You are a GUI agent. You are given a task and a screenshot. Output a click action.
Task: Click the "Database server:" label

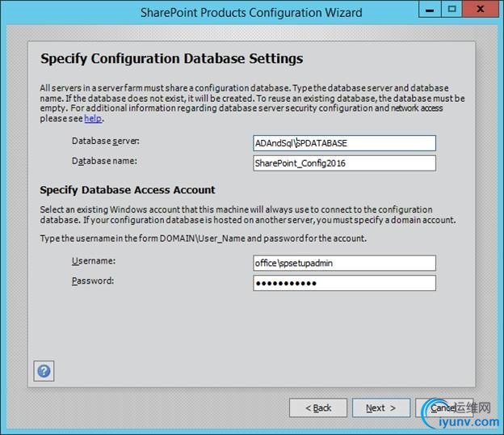click(106, 141)
